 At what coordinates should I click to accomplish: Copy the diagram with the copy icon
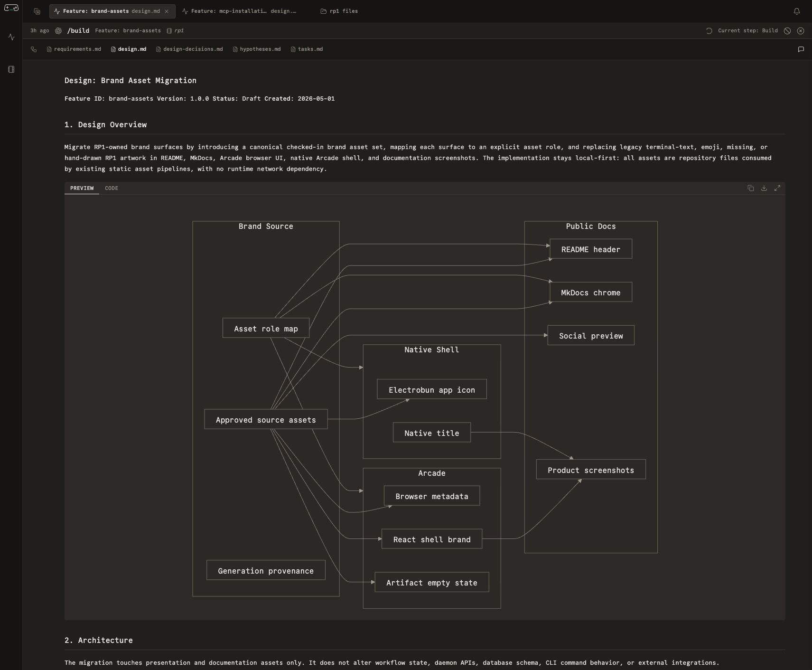pyautogui.click(x=751, y=188)
